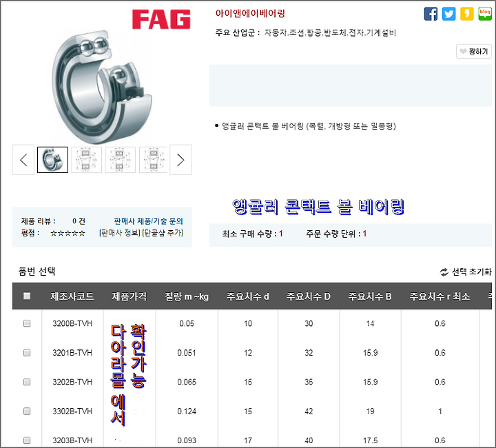This screenshot has width=496, height=448.
Task: Click the 주문 수량 단위 label
Action: click(333, 234)
